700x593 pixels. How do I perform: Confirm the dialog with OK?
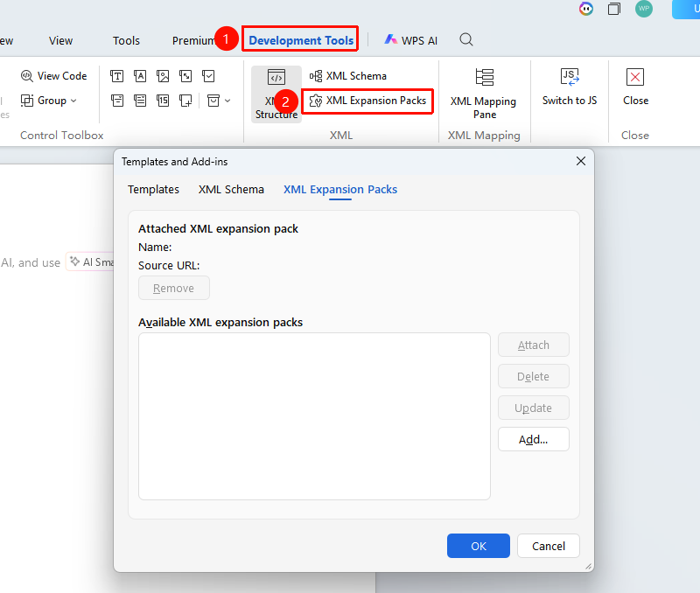(479, 546)
